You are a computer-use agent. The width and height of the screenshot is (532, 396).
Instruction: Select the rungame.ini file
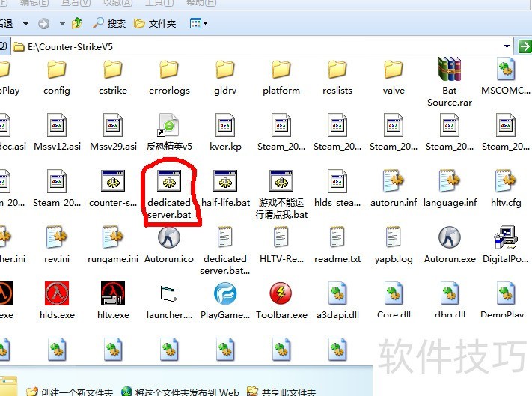pos(113,245)
